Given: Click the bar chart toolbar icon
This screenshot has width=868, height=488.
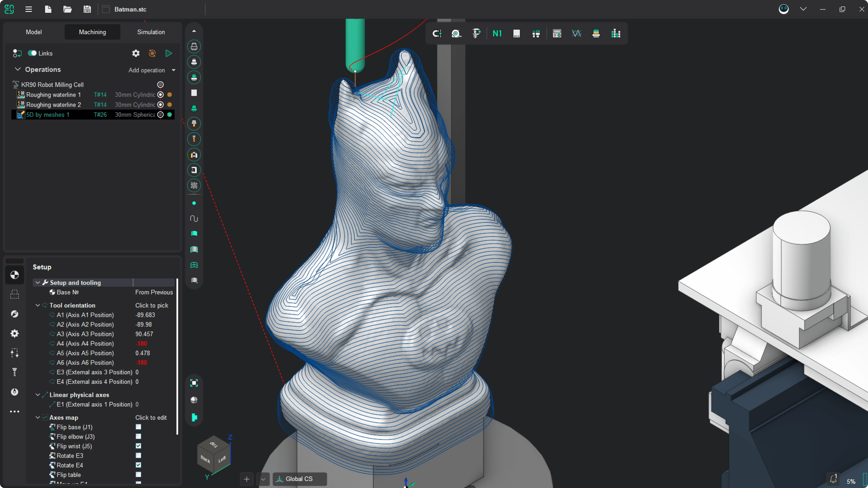Looking at the screenshot, I should pyautogui.click(x=616, y=33).
